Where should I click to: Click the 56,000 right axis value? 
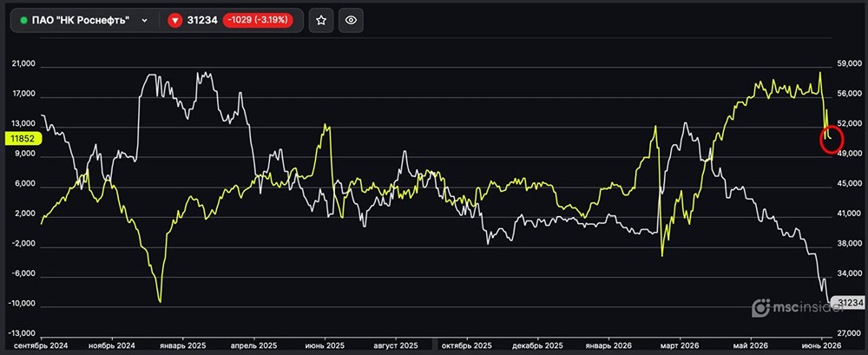point(849,95)
